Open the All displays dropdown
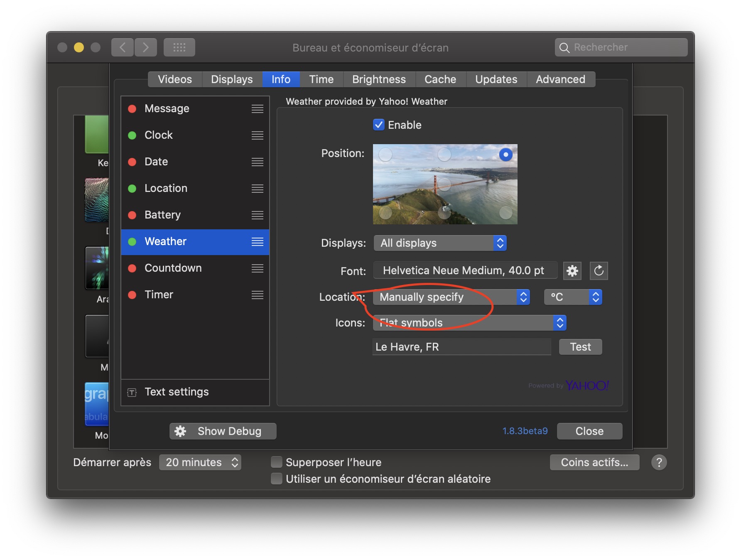The image size is (741, 560). coord(440,243)
